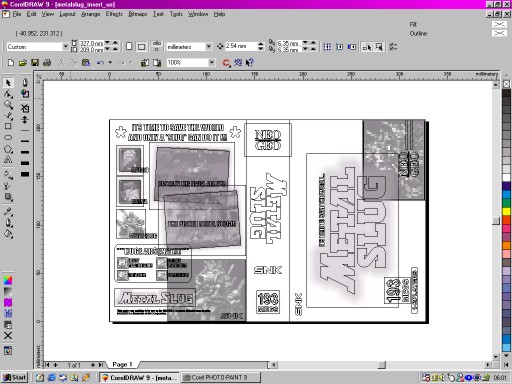Open the Effects menu
The image size is (512, 384).
tap(114, 14)
